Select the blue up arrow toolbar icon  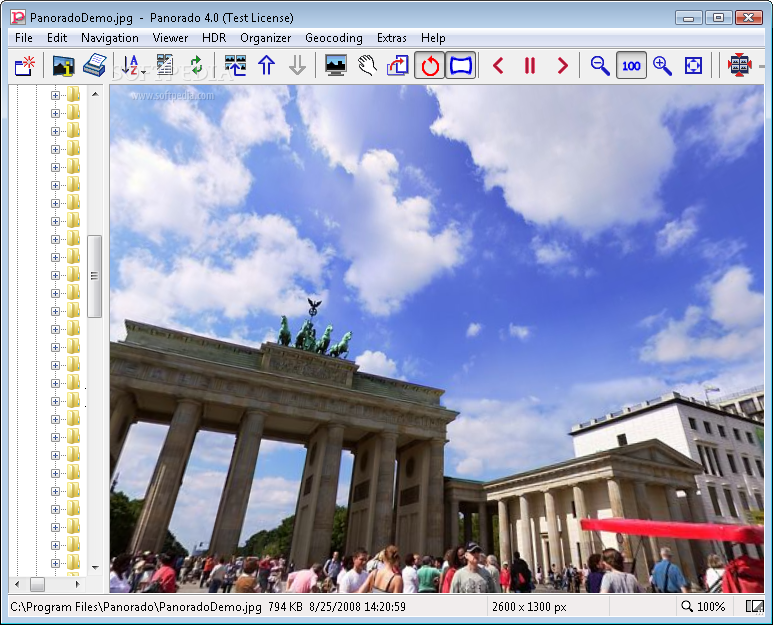(266, 66)
